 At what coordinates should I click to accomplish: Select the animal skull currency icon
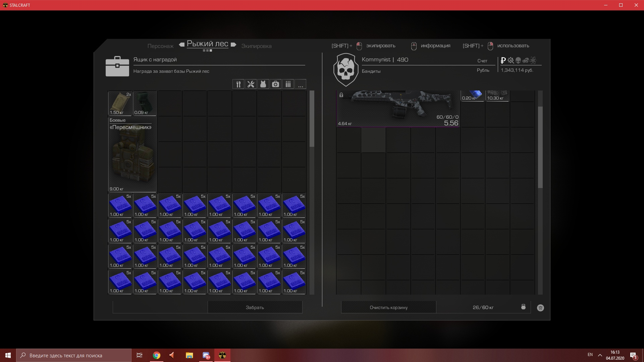[526, 60]
